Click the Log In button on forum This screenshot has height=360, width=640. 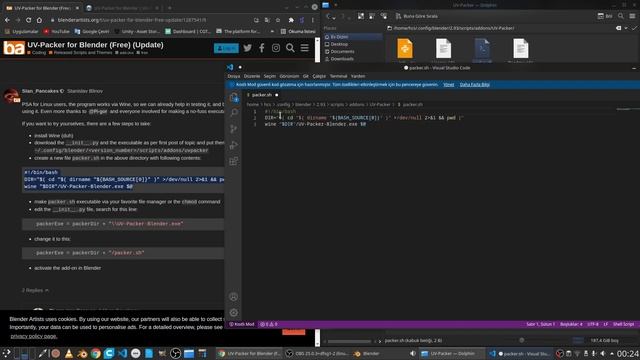click(x=226, y=48)
